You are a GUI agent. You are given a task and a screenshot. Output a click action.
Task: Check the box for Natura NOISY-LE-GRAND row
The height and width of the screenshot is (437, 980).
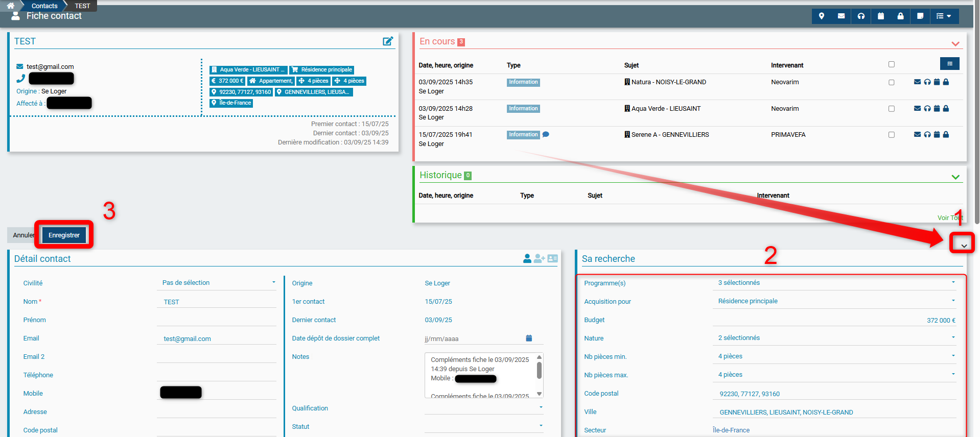click(x=892, y=82)
